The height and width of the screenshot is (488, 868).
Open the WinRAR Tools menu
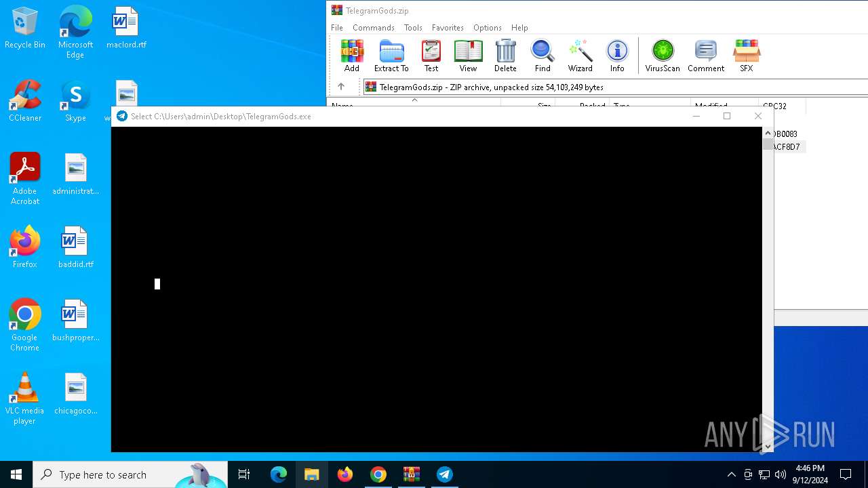click(413, 28)
